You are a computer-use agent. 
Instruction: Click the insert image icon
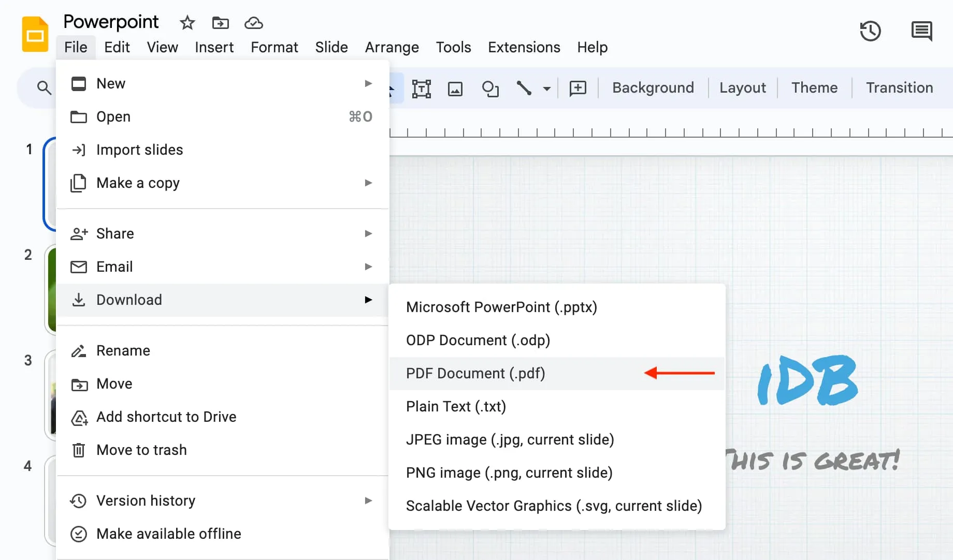455,89
